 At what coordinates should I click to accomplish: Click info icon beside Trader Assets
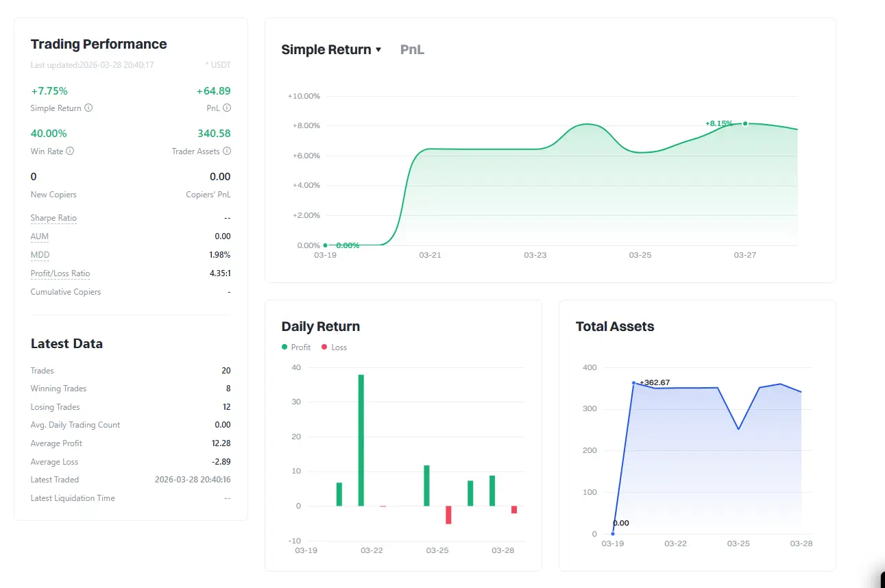[x=227, y=151]
